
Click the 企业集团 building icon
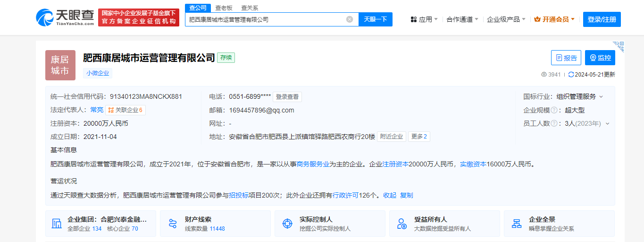coord(57,224)
